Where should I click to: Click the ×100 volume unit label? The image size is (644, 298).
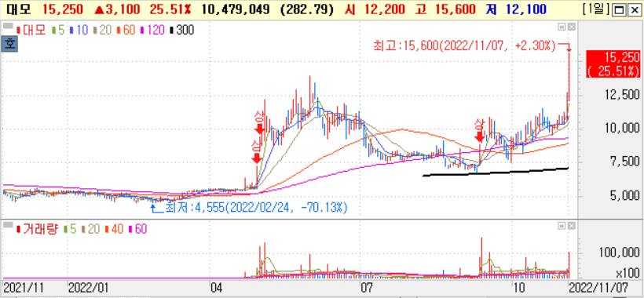point(627,273)
